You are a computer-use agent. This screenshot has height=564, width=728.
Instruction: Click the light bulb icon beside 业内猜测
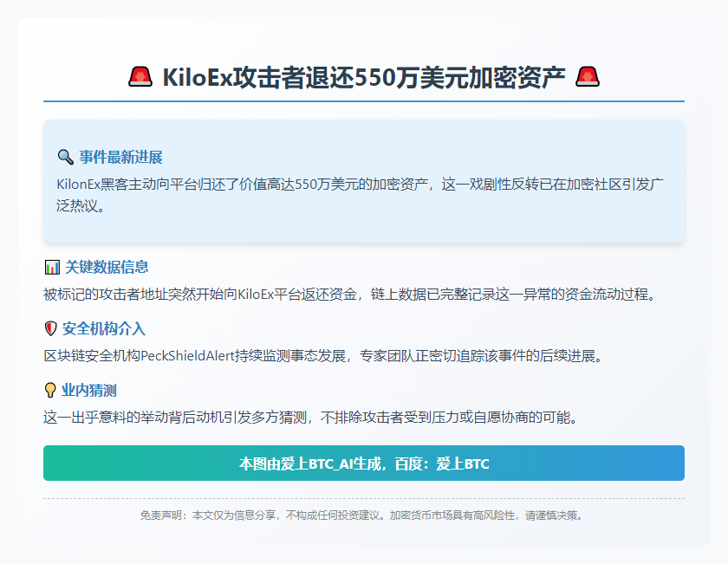50,391
